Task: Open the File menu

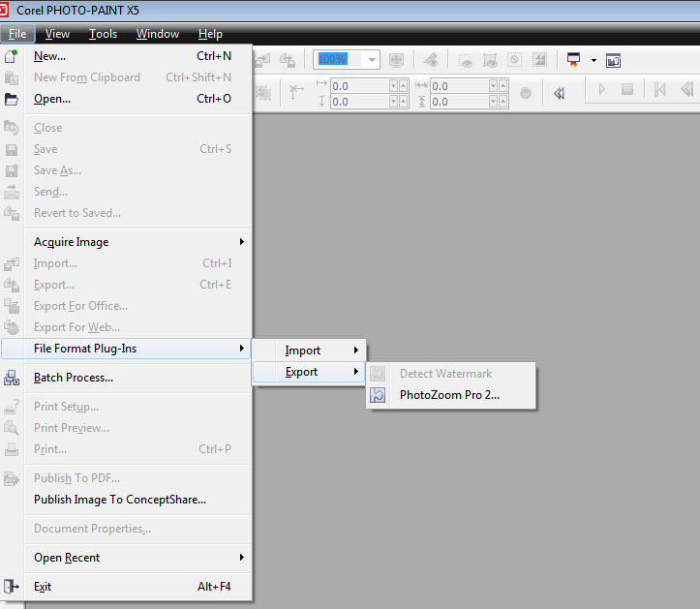Action: click(x=17, y=34)
